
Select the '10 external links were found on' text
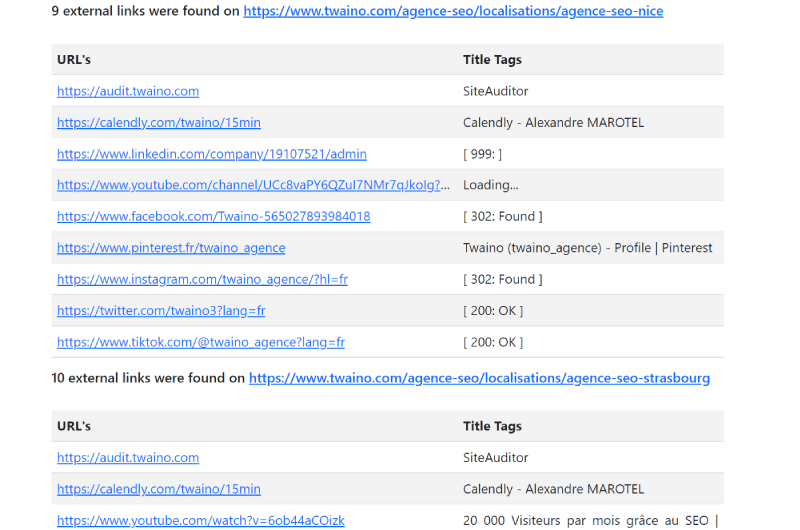[x=148, y=378]
